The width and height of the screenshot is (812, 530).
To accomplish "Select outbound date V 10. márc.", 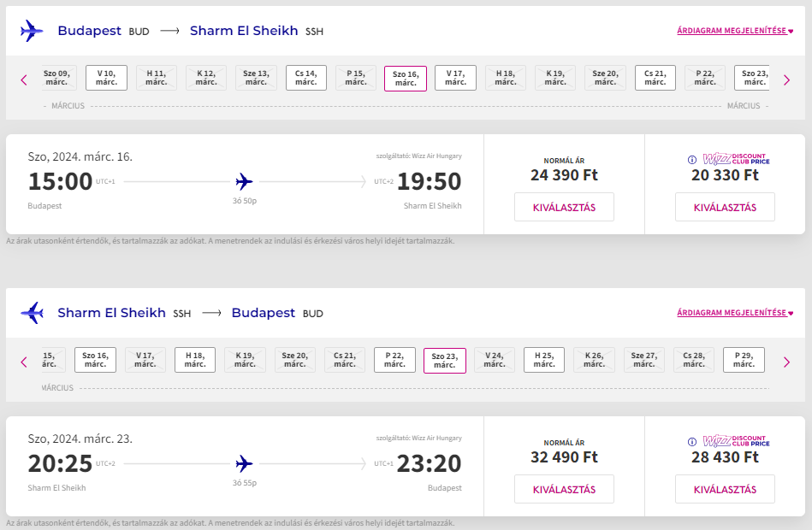I will click(107, 78).
